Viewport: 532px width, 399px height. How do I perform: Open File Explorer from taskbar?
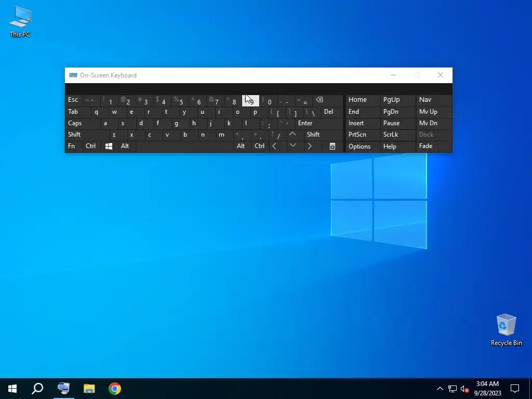(x=89, y=389)
